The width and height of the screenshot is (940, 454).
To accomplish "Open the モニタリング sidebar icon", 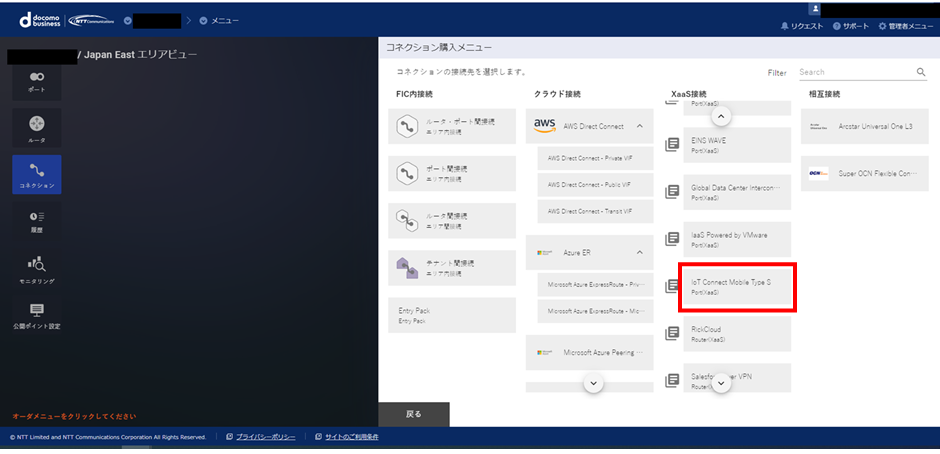I will 37,269.
